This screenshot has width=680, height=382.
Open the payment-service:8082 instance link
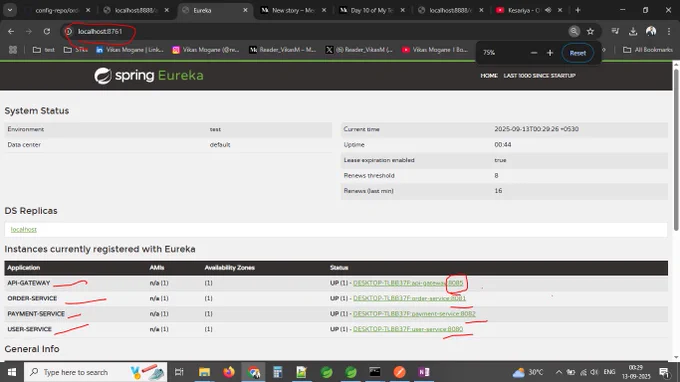point(414,313)
